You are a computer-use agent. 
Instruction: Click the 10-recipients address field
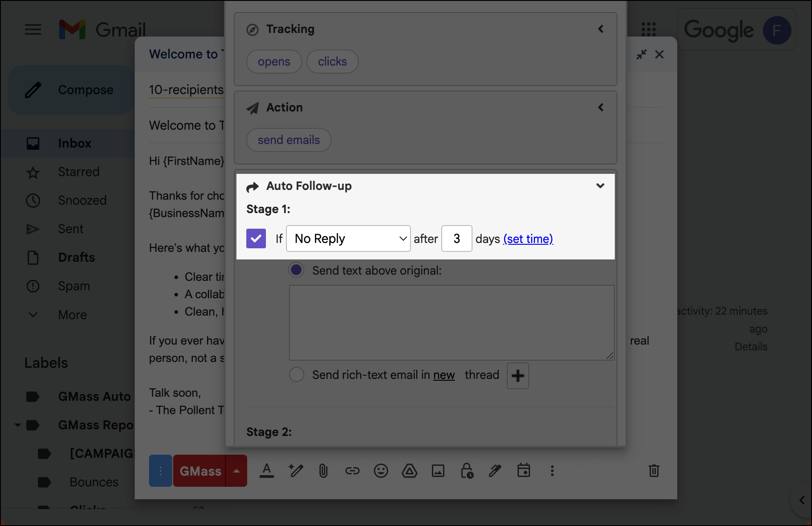tap(186, 90)
